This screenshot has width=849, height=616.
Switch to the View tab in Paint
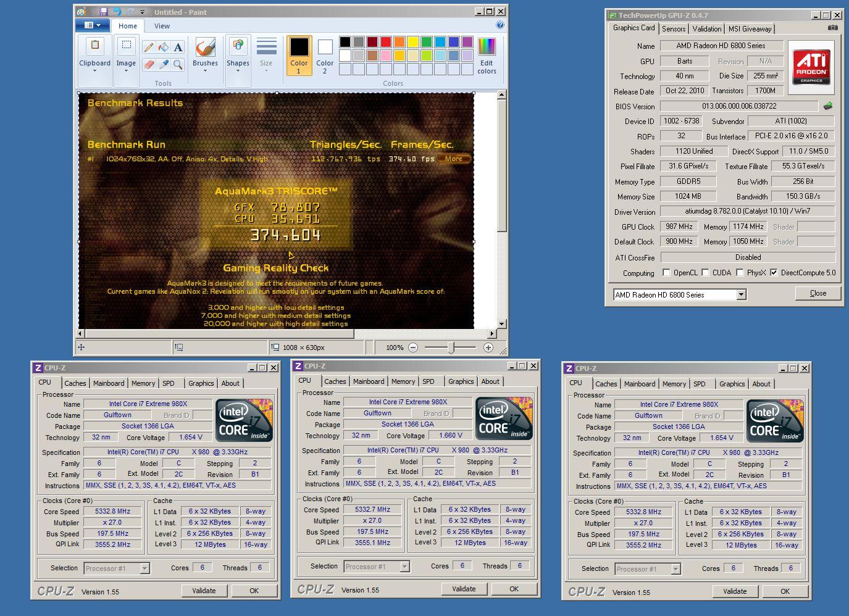click(162, 26)
